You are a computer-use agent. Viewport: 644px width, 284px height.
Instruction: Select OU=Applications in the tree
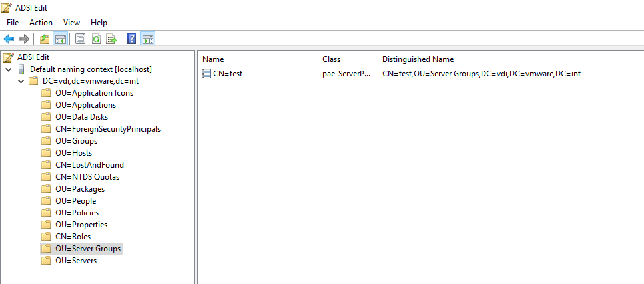pos(85,105)
